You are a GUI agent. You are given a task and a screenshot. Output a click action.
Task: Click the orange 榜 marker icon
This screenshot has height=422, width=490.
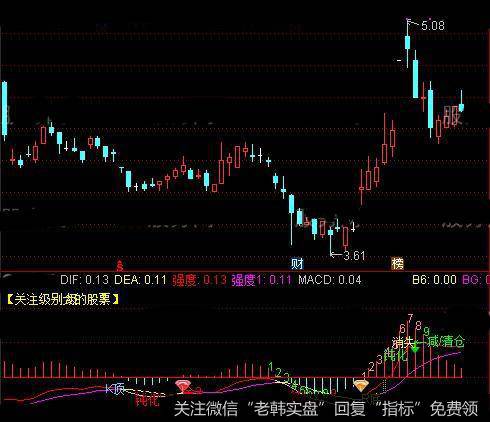[397, 264]
